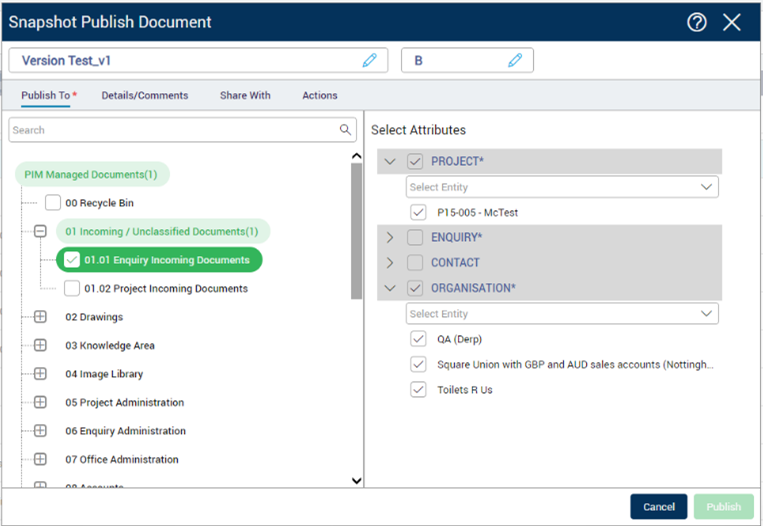Expand the 04 Image Library plus icon
Image resolution: width=763 pixels, height=526 pixels.
pos(40,374)
